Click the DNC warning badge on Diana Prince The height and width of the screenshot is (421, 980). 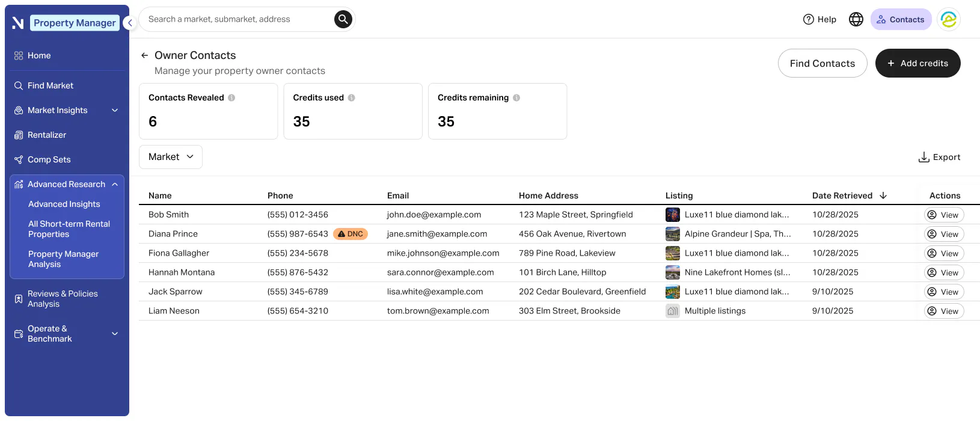[351, 234]
